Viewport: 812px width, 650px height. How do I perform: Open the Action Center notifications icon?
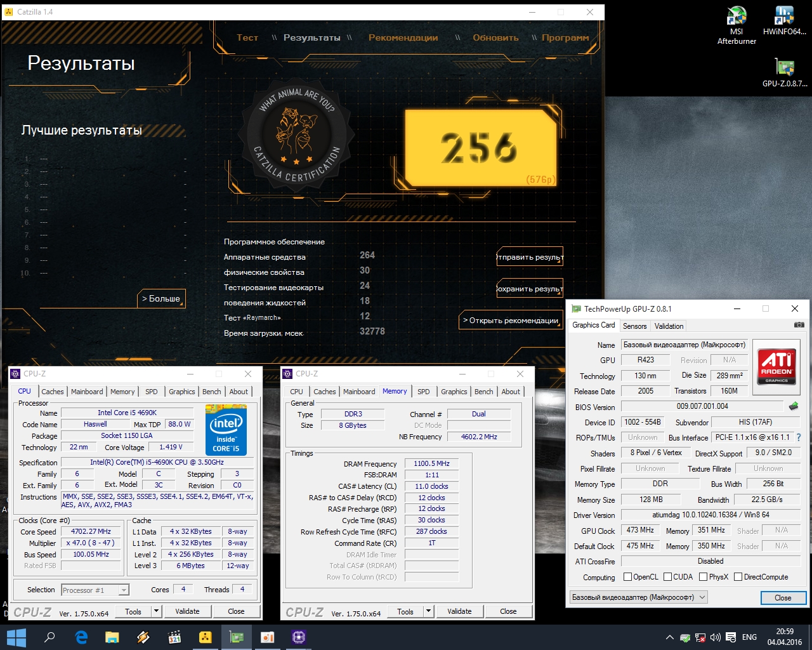click(731, 637)
